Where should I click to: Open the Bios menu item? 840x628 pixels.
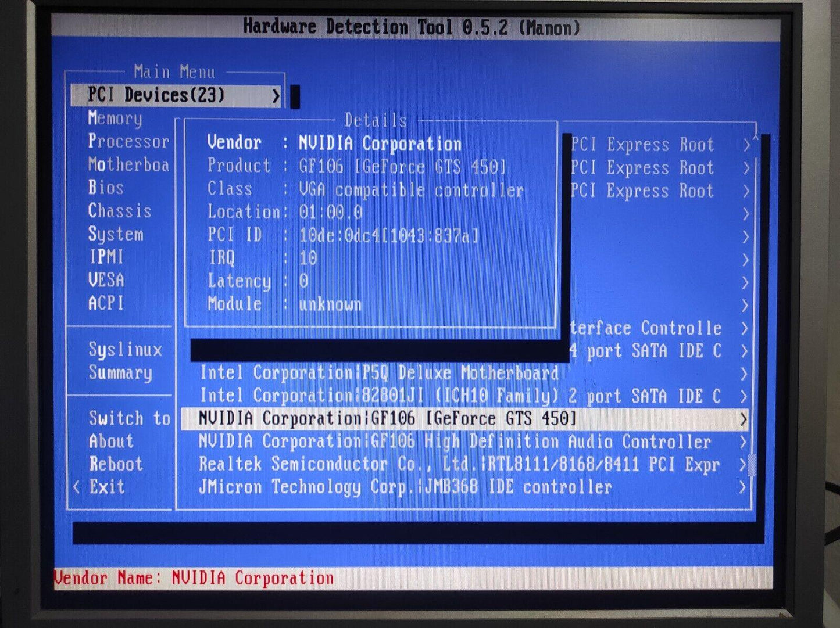(x=106, y=188)
